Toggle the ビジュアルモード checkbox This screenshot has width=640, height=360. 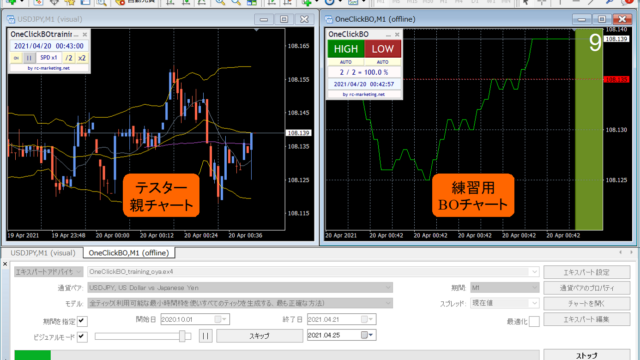tap(82, 337)
